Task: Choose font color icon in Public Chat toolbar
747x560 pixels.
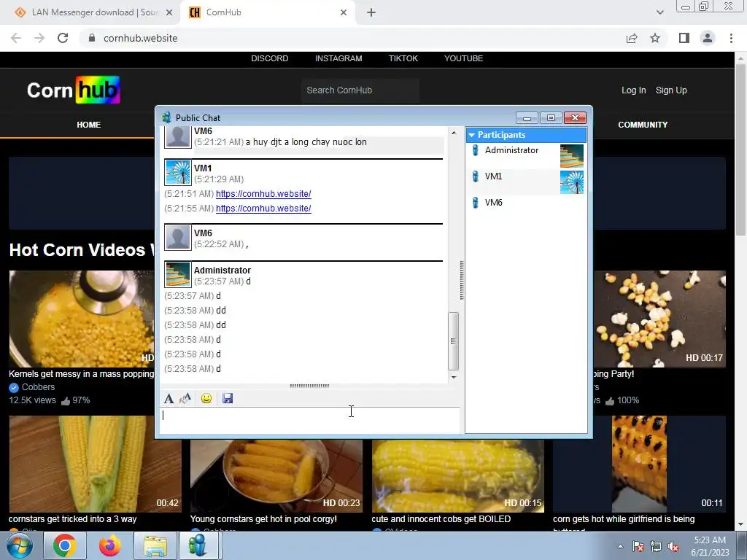Action: click(185, 398)
